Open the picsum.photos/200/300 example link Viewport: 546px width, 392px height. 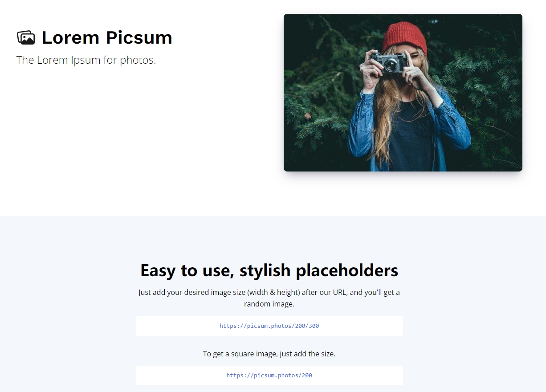coord(269,326)
